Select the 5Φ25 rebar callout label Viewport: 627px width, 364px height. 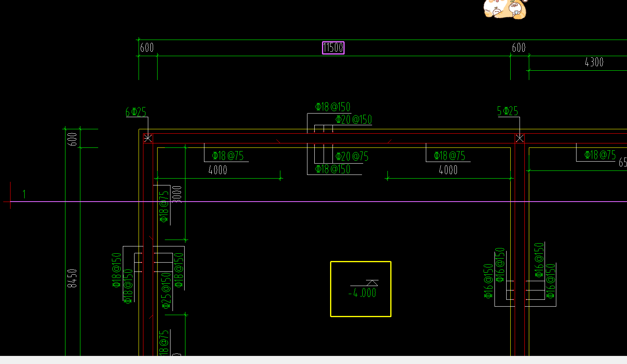[x=507, y=111]
